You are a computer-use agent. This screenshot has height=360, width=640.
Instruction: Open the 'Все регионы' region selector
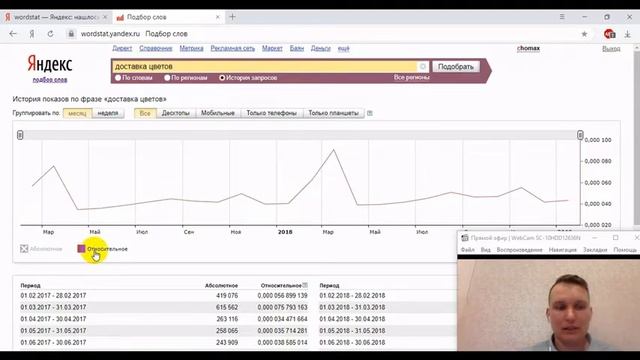pos(411,77)
